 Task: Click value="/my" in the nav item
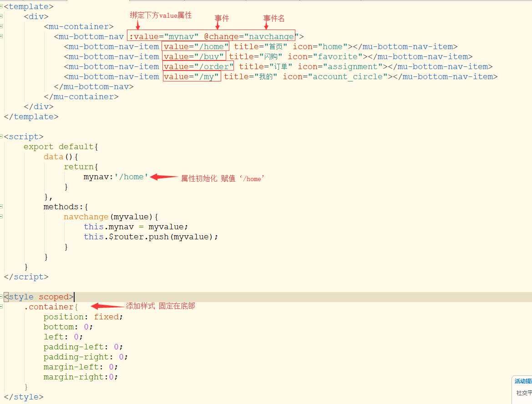(191, 77)
